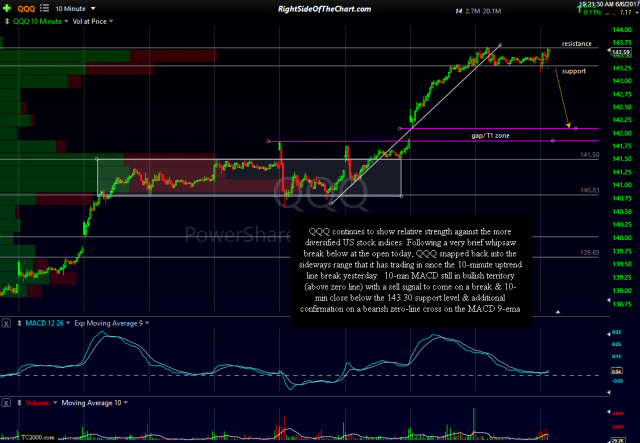Image resolution: width=640 pixels, height=443 pixels.
Task: Open the Moving Average 10 dropdown
Action: [x=95, y=403]
